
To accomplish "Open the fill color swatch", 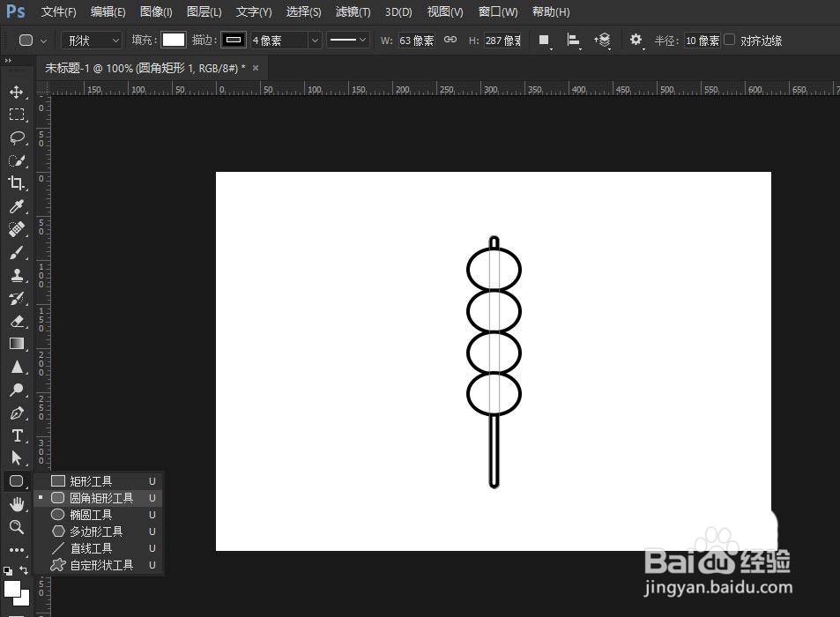I will coord(174,41).
